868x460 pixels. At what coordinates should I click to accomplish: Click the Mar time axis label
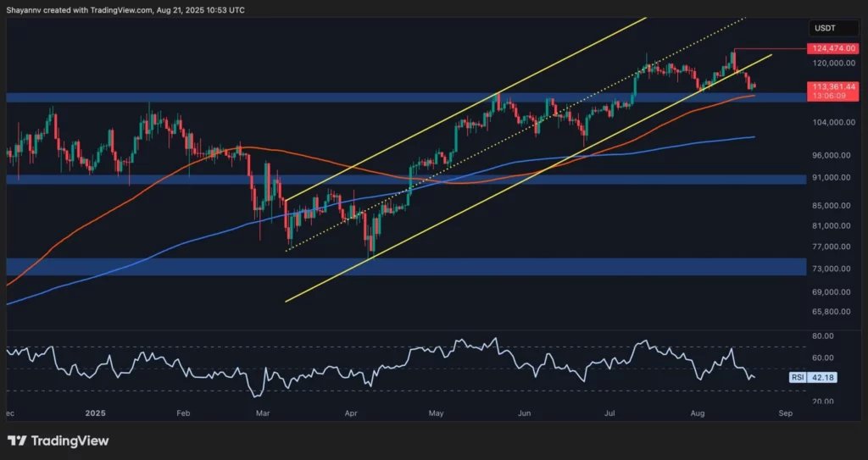(x=264, y=413)
